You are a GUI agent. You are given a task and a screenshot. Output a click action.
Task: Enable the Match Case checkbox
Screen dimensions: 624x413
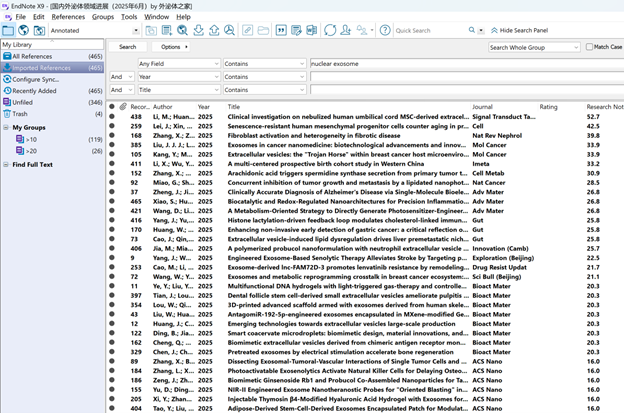point(589,47)
